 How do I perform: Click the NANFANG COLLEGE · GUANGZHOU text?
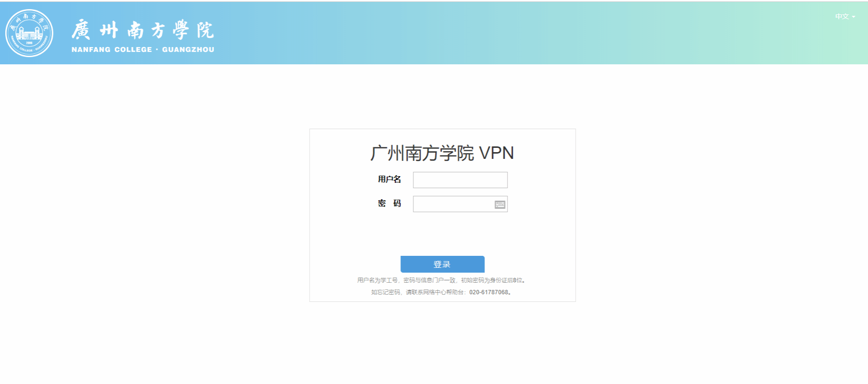pyautogui.click(x=143, y=49)
